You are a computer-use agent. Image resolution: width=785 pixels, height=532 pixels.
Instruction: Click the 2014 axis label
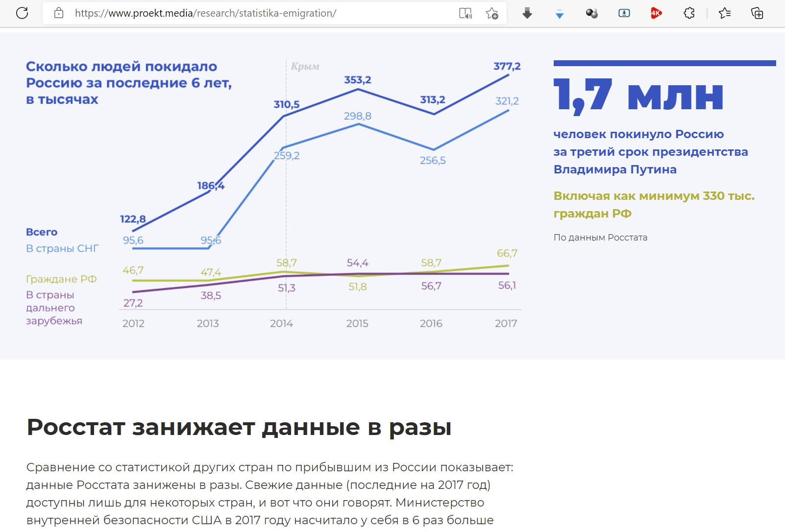(x=281, y=324)
